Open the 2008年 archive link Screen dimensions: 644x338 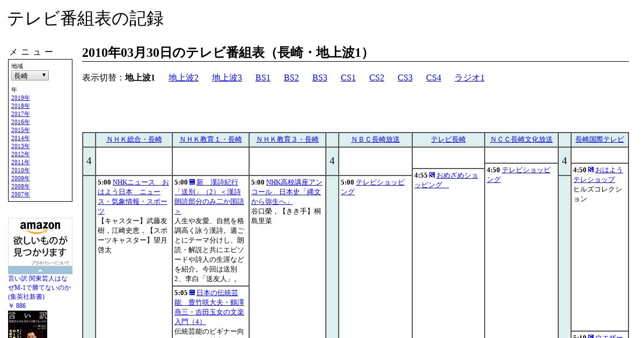pos(20,187)
